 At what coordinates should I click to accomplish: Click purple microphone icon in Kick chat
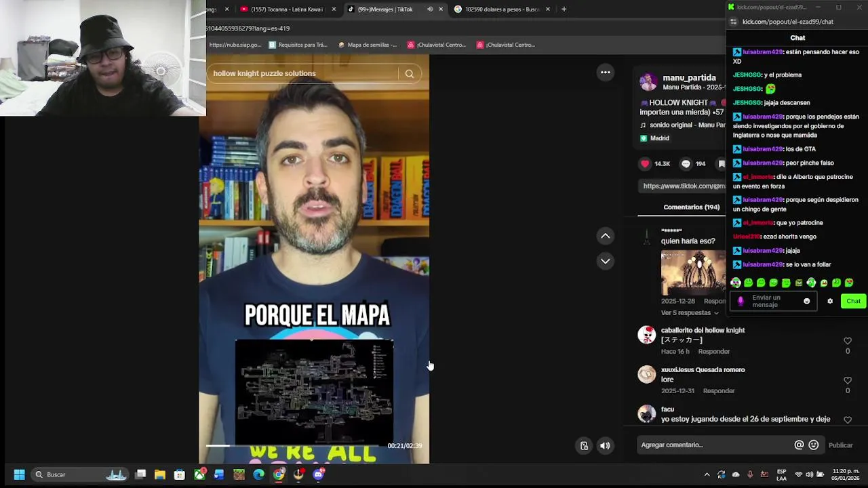[x=740, y=302]
